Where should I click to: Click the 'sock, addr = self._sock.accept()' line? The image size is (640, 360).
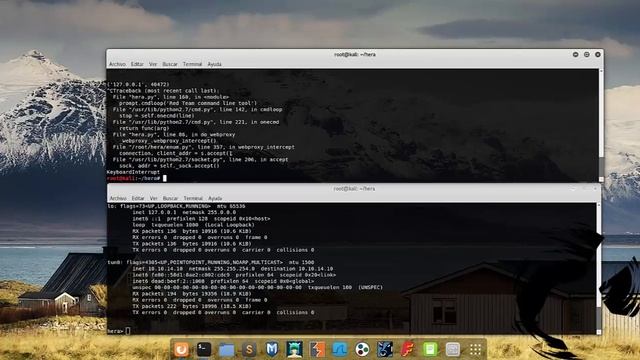click(x=169, y=166)
